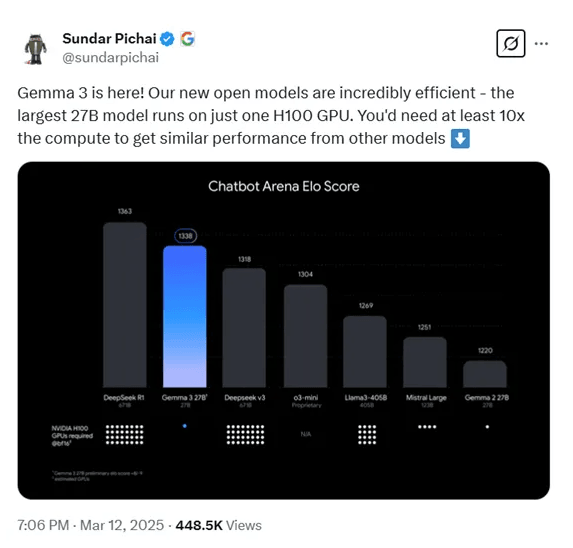This screenshot has width=573, height=548.
Task: Click the Gemma 2 27B bar
Action: point(485,374)
